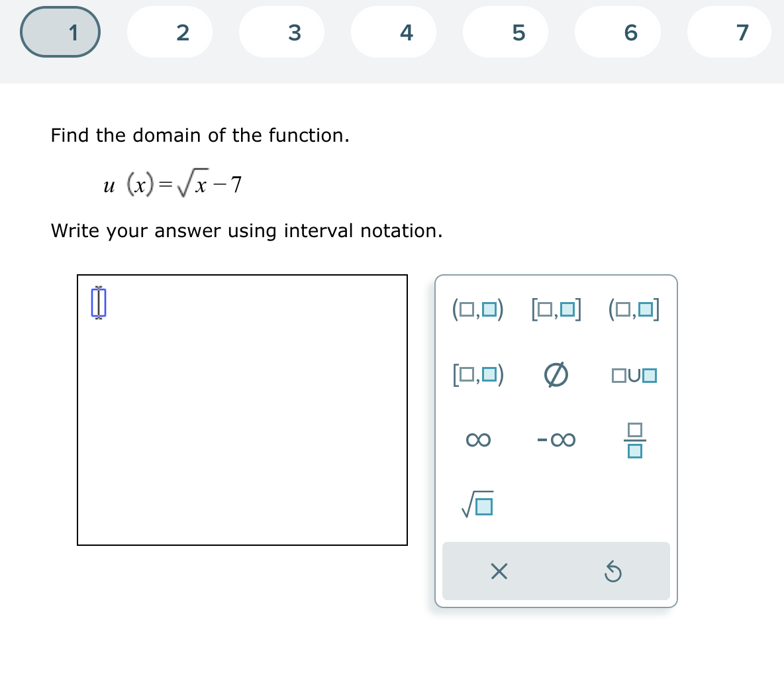Insert the empty set symbol
784x677 pixels.
556,375
